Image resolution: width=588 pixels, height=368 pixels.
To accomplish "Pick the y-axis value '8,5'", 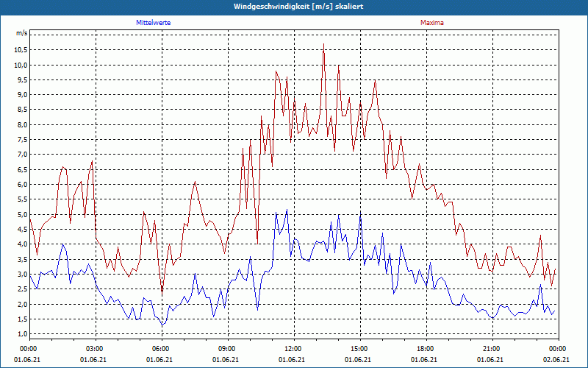I will pos(23,110).
